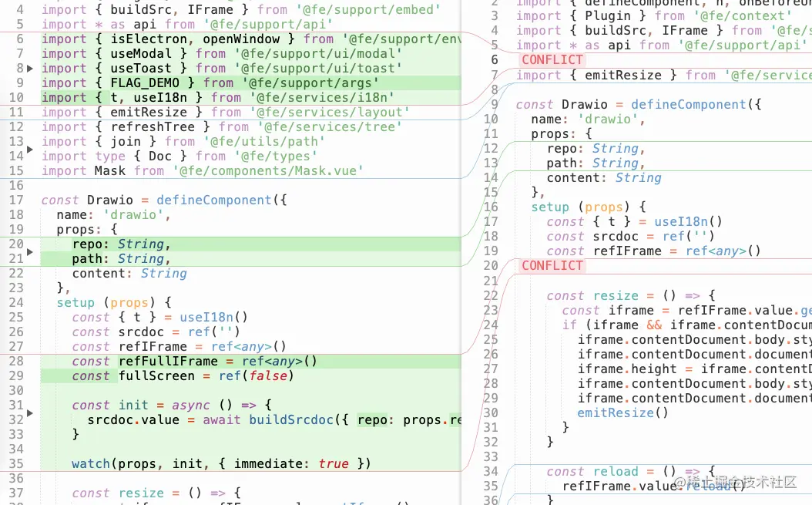Click the highlighted 'repo: String' line on the left

[121, 244]
